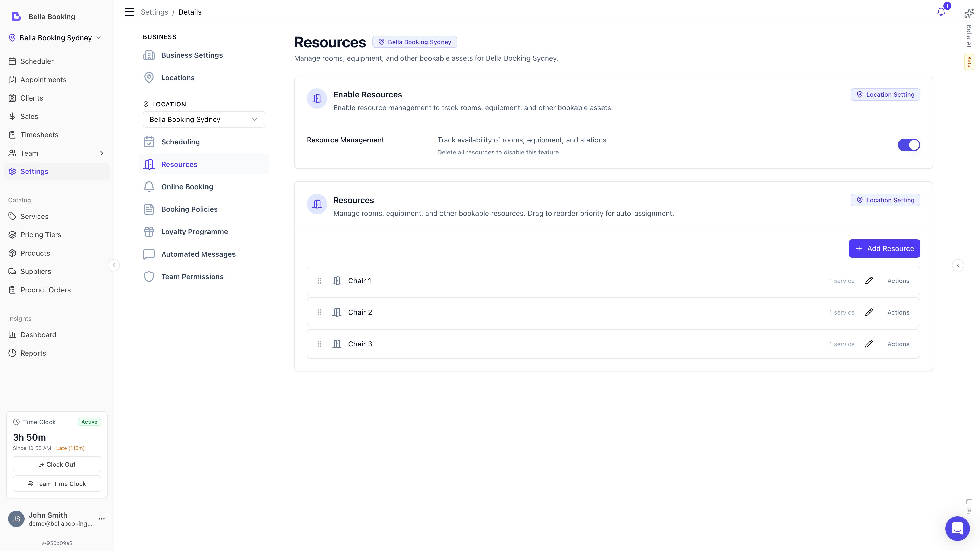Click Settings breadcrumb link

coord(154,12)
